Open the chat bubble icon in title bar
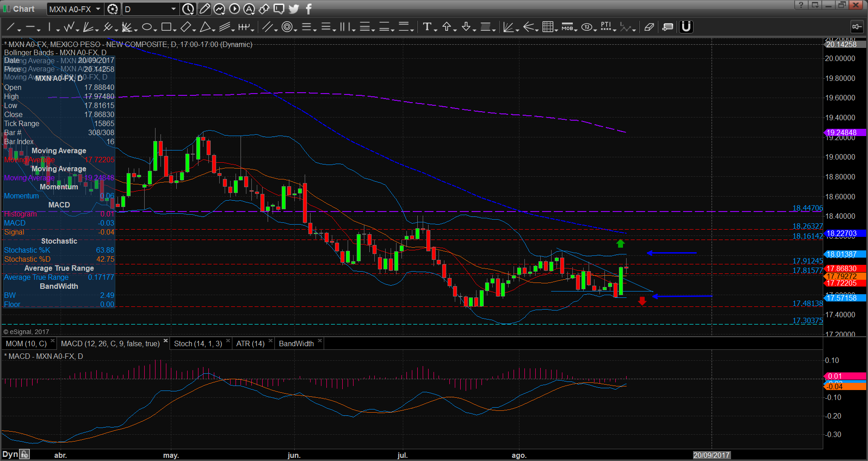Image resolution: width=868 pixels, height=461 pixels. pyautogui.click(x=279, y=9)
